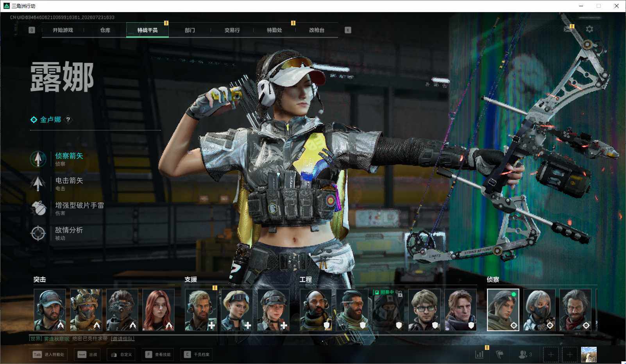Select the 电击箭矢 skill icon
626x364 pixels.
38,184
